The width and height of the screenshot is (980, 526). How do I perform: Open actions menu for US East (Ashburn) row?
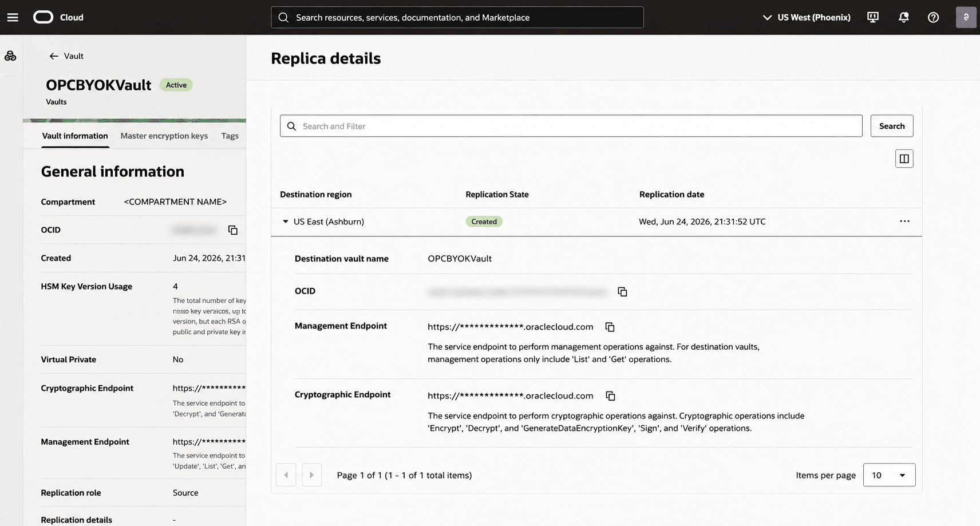tap(904, 222)
